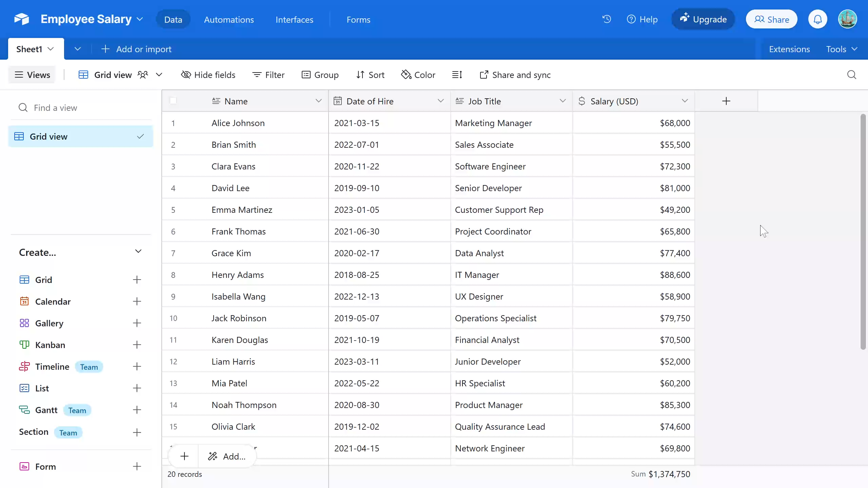Add a new Grid view plus
The image size is (868, 488).
pyautogui.click(x=137, y=280)
